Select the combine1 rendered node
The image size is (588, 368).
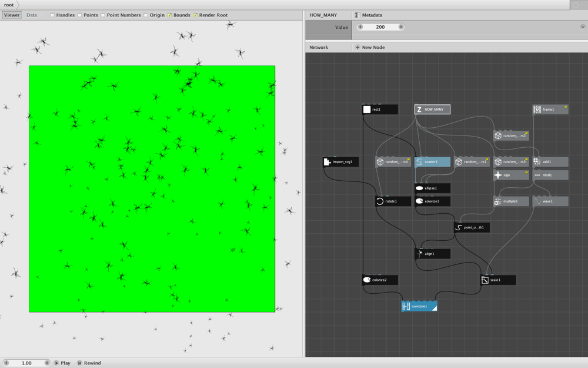419,306
